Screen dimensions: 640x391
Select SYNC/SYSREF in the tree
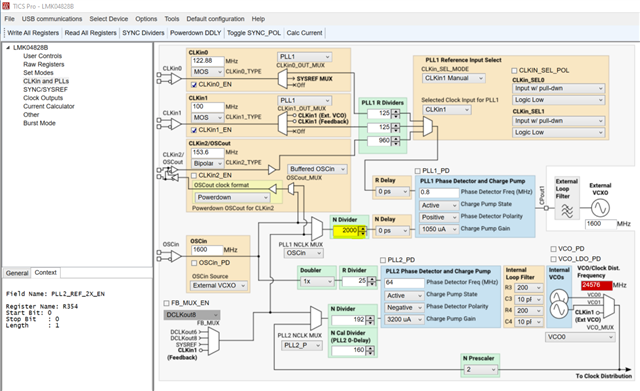[x=45, y=89]
